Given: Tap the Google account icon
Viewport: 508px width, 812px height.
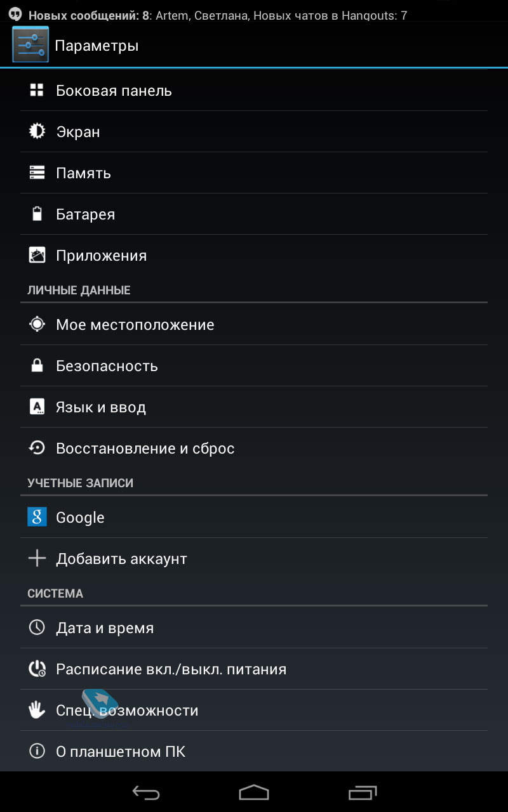Looking at the screenshot, I should click(x=37, y=517).
